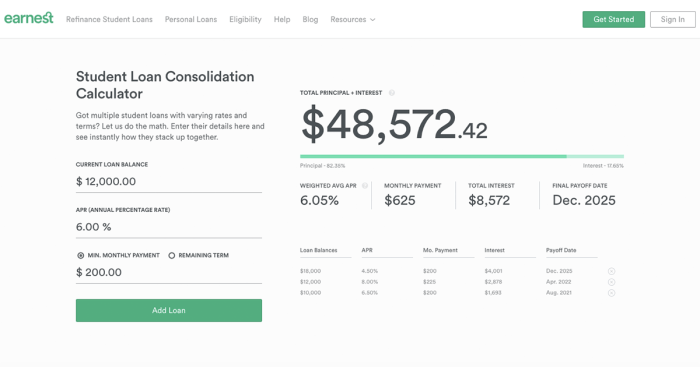Open Refinance Student Loans page
Image resolution: width=700 pixels, height=367 pixels.
pos(109,20)
